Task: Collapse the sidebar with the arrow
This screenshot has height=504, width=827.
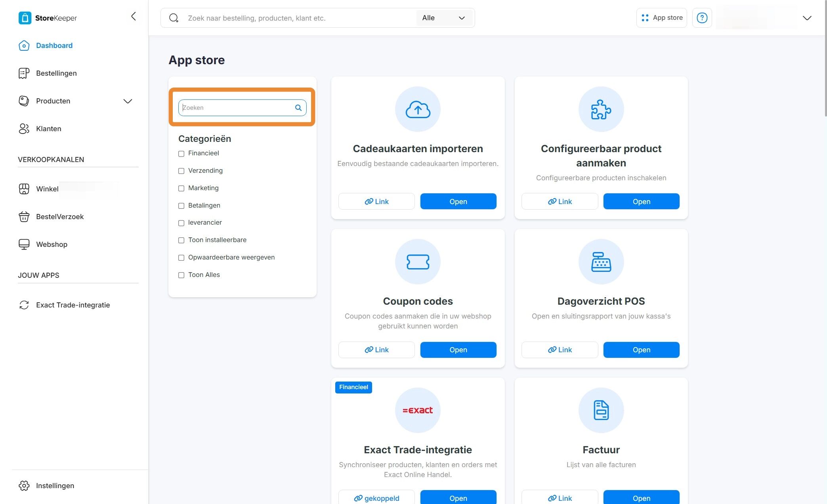Action: (134, 16)
